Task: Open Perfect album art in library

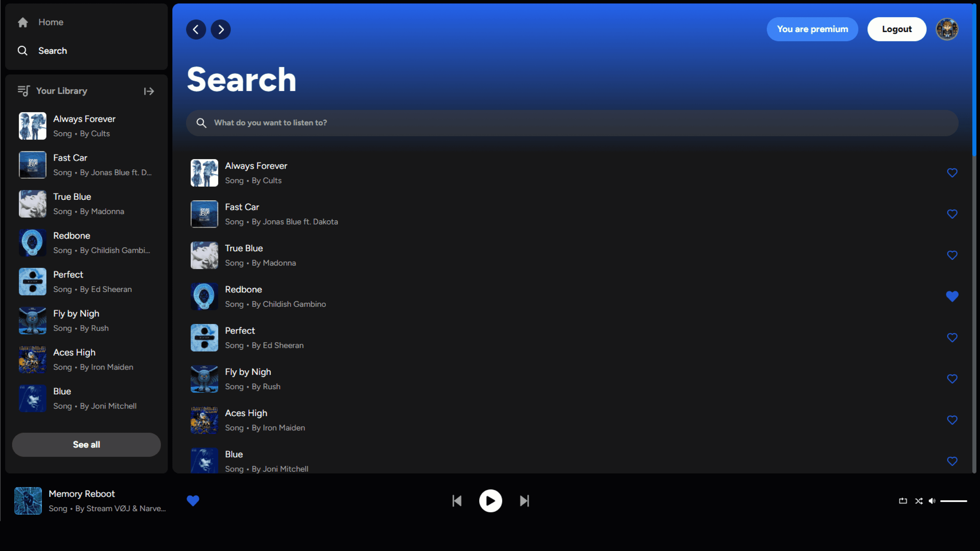Action: 33,281
